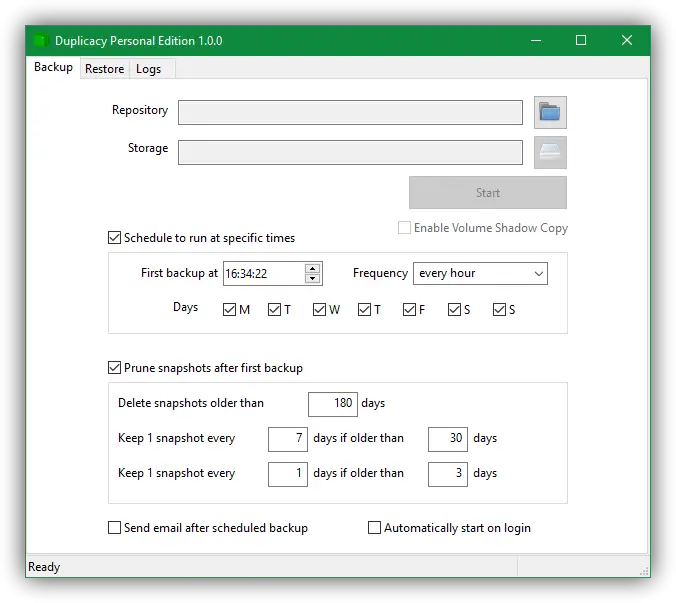Switch to the Restore tab
The width and height of the screenshot is (676, 603).
coord(104,69)
